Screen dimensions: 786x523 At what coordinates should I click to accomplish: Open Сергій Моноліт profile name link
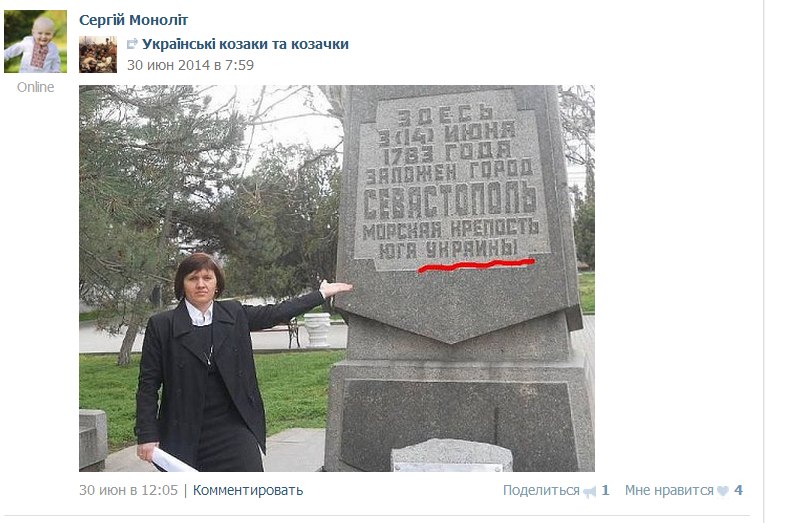(x=133, y=20)
